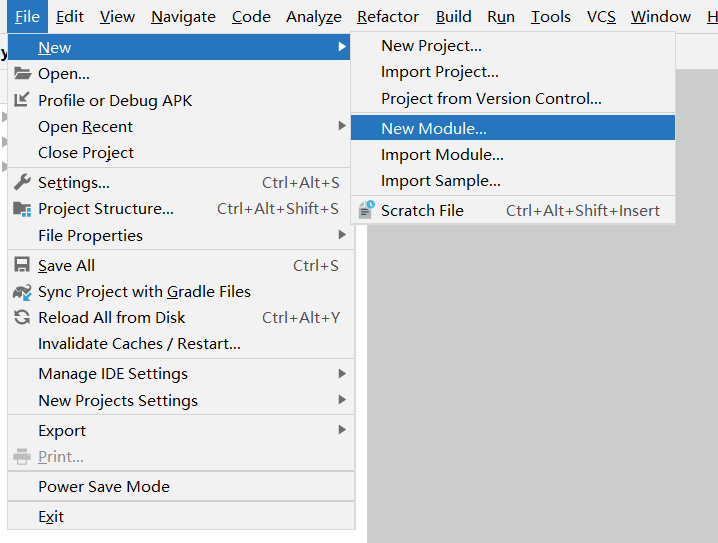Expand the New Projects Settings arrow
The height and width of the screenshot is (543, 718).
point(342,400)
